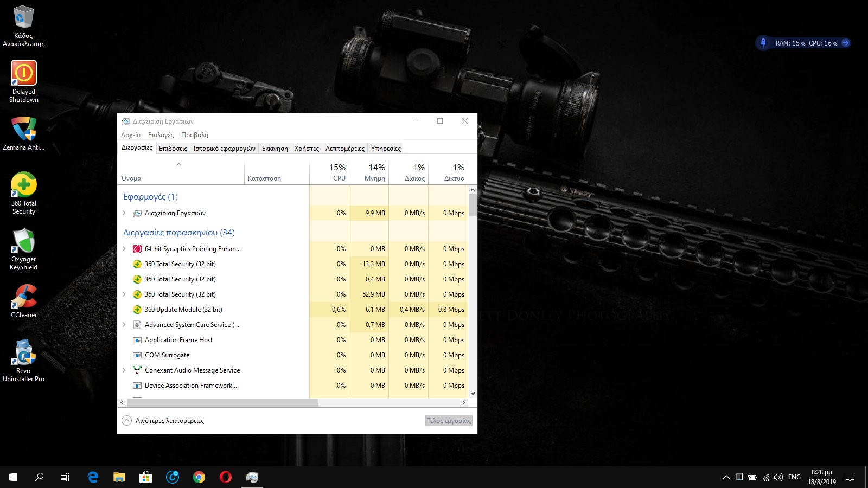Switch to the Λεπτομέρειες tab

tap(345, 149)
